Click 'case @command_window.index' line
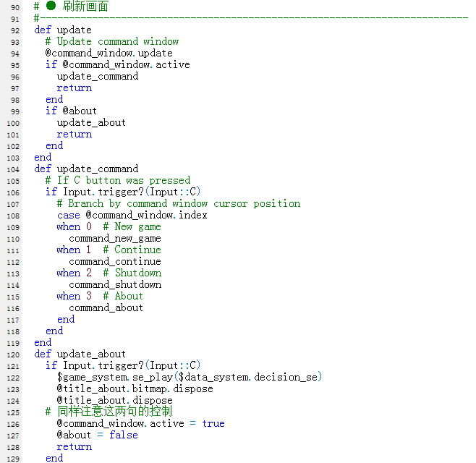The width and height of the screenshot is (476, 463). coord(132,216)
